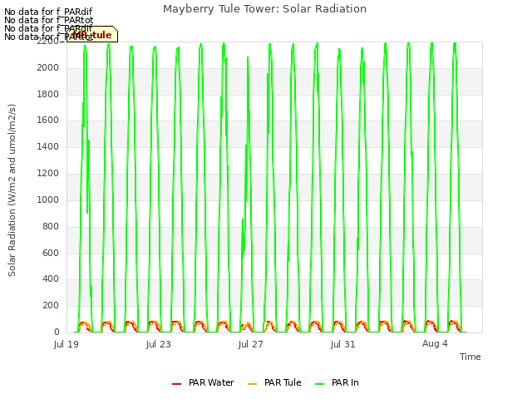Click the top 'No data for f_PARdif' message

[x=48, y=12]
